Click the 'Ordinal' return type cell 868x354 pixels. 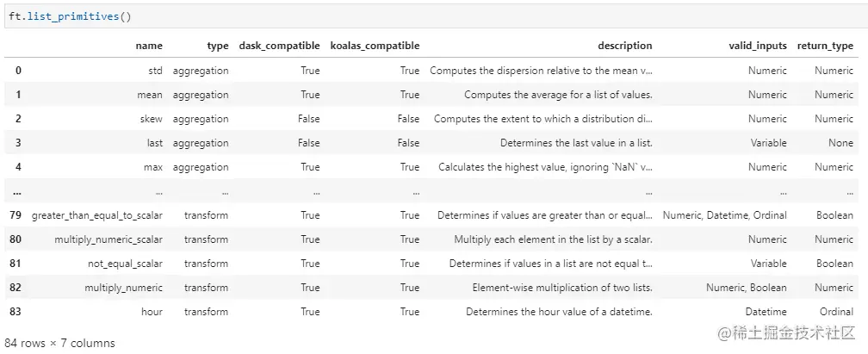(x=836, y=312)
